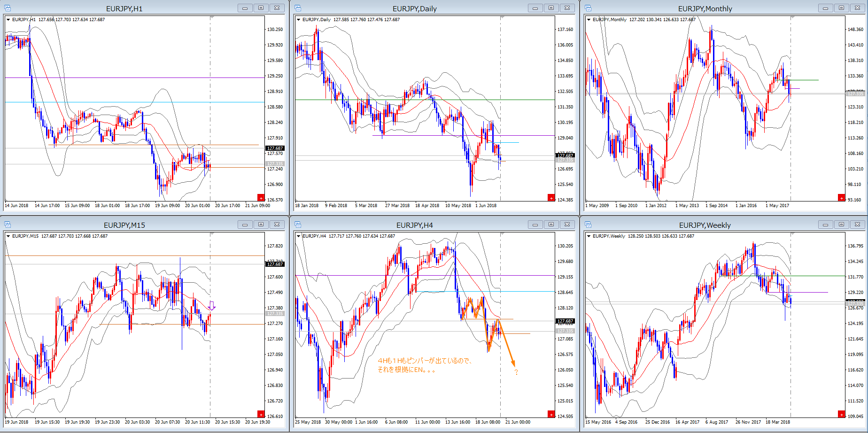Click the EURJPY,Weekly chart window icon

pos(588,224)
